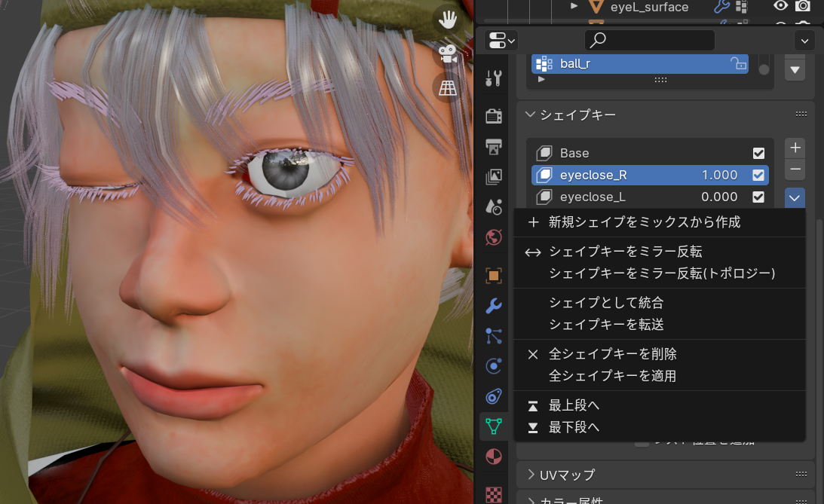Toggle eyeL_surface viewport visibility eye
The image size is (824, 504).
tap(781, 6)
